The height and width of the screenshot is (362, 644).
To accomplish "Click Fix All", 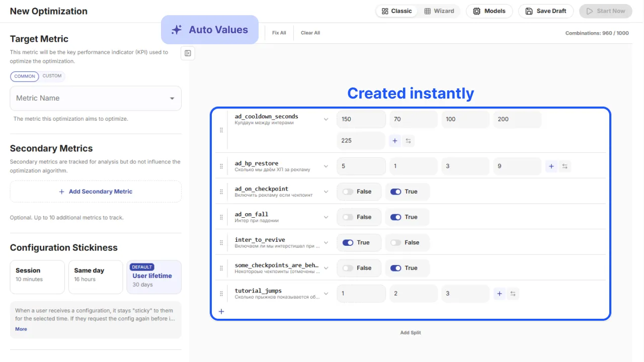I will (279, 33).
